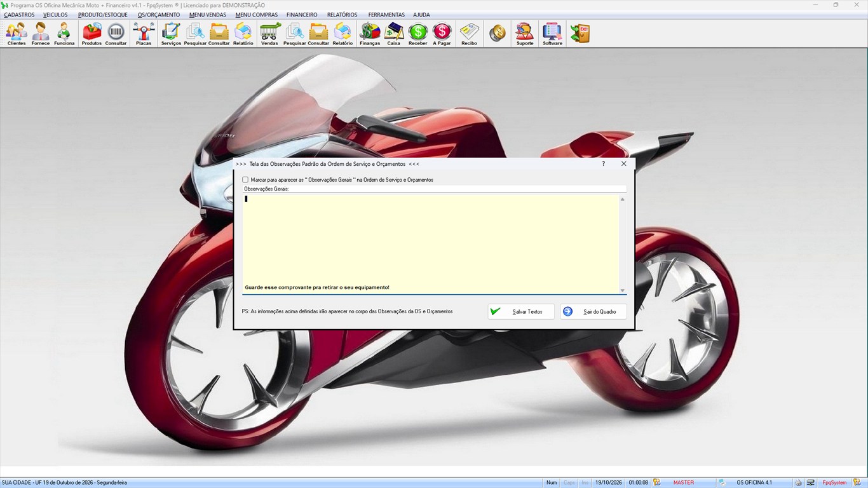Click the text area scrollbar up arrow
Viewport: 868px width, 488px height.
coord(623,199)
